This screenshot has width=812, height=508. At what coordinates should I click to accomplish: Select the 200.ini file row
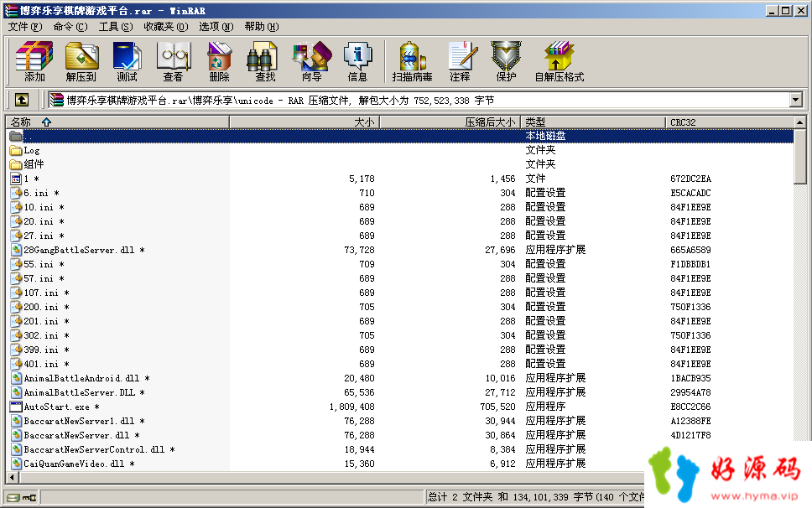(400, 307)
